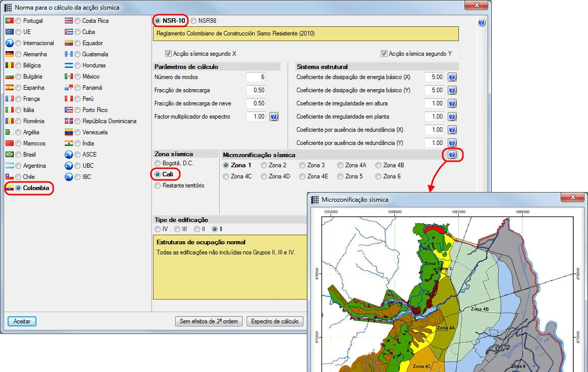
Task: Select Zona 2 microzonification
Action: tap(264, 165)
